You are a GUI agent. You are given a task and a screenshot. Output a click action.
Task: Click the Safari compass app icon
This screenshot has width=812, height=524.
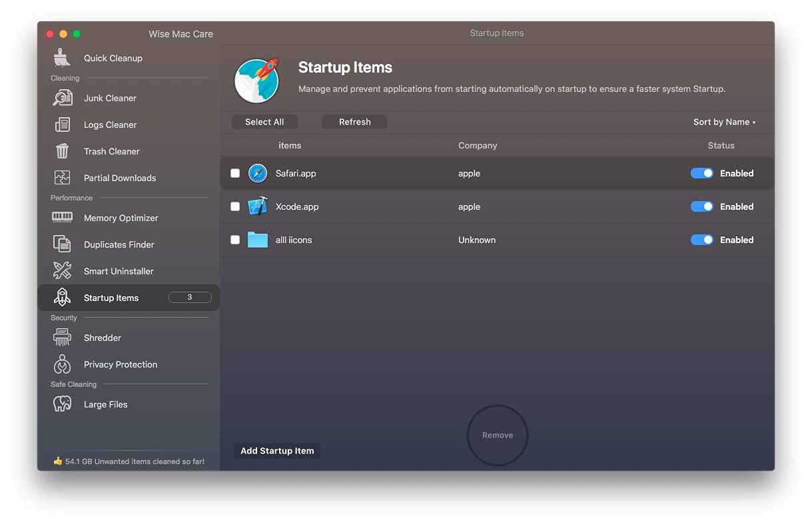click(x=258, y=173)
